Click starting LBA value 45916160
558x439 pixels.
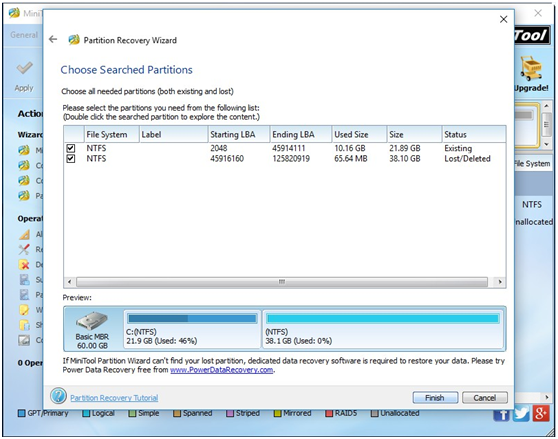coord(227,159)
